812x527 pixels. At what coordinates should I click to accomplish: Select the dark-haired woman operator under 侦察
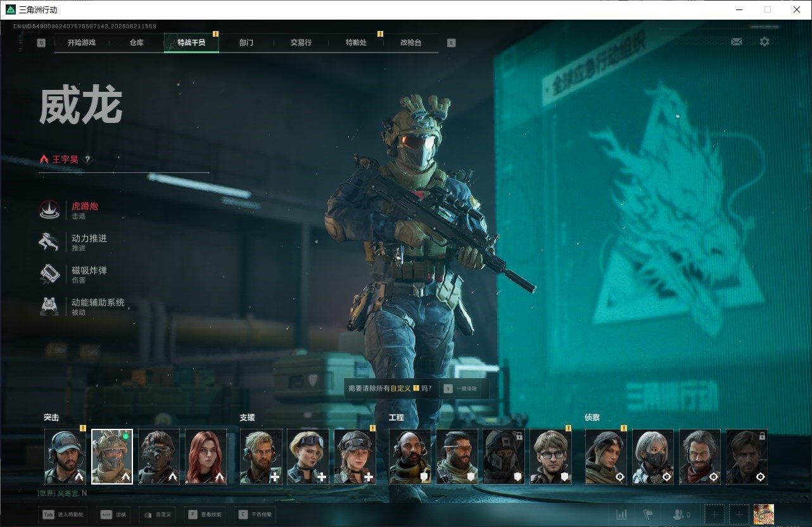pos(606,457)
